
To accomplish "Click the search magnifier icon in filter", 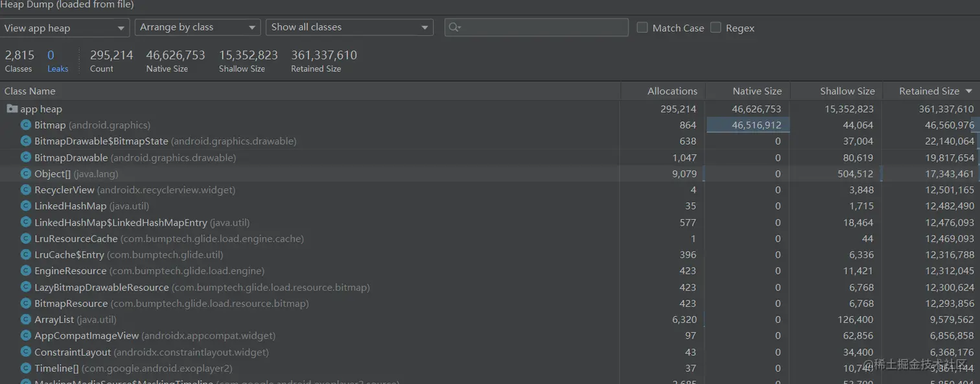I will pyautogui.click(x=454, y=27).
